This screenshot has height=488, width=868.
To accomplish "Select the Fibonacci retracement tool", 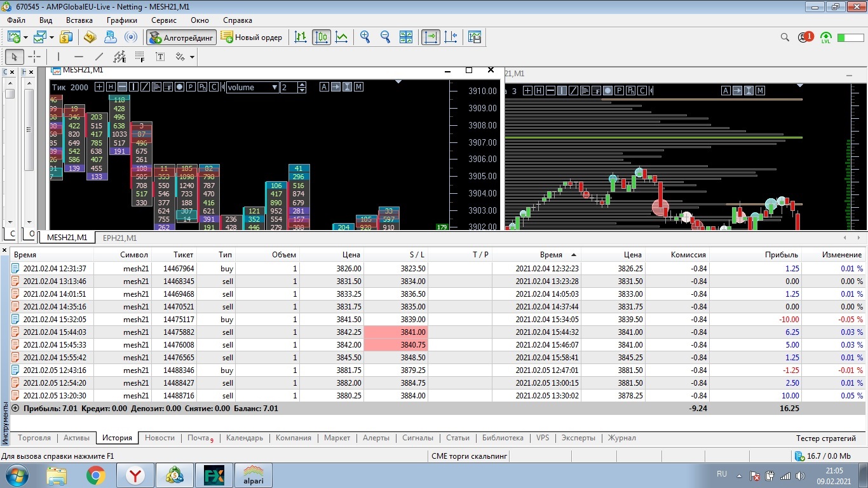I will click(140, 57).
